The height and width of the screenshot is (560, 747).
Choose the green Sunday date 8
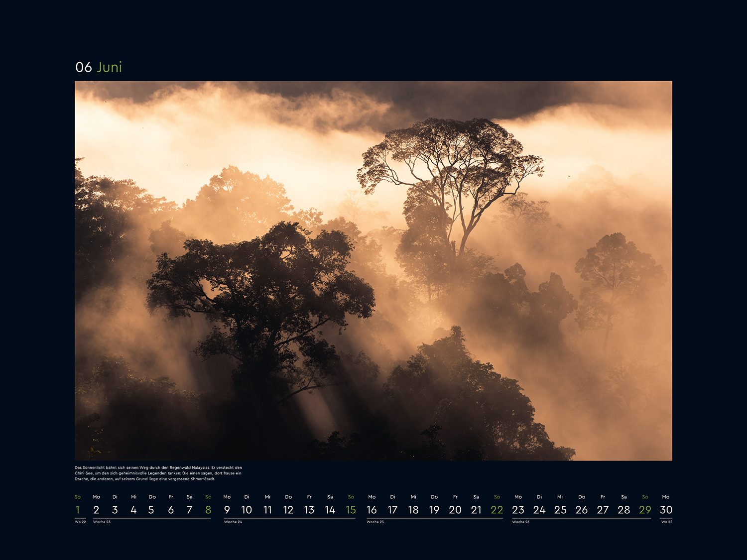click(x=208, y=510)
